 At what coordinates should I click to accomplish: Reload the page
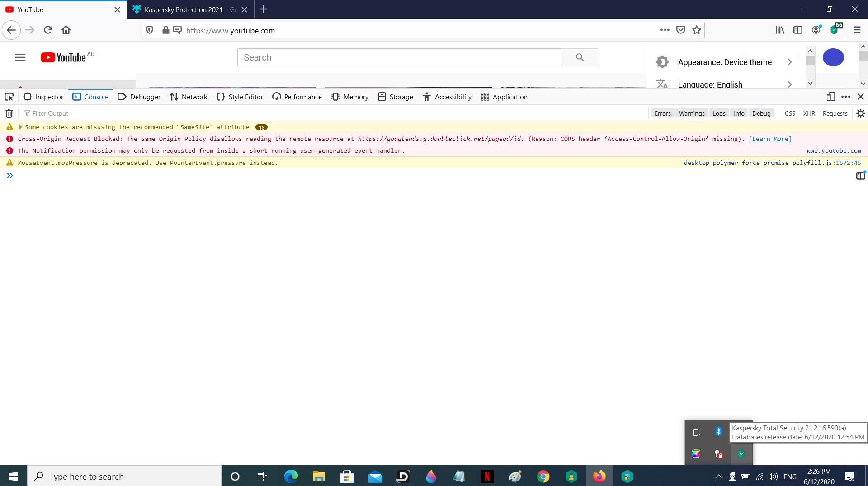coord(48,30)
